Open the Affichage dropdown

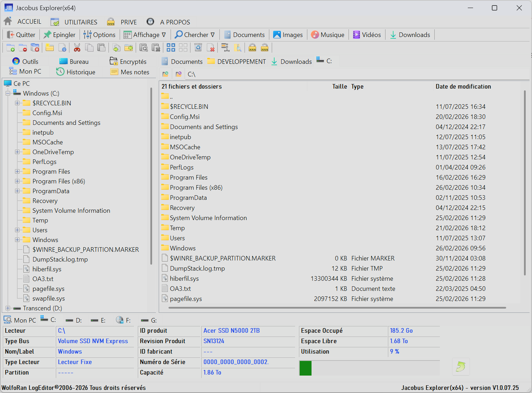coord(145,35)
